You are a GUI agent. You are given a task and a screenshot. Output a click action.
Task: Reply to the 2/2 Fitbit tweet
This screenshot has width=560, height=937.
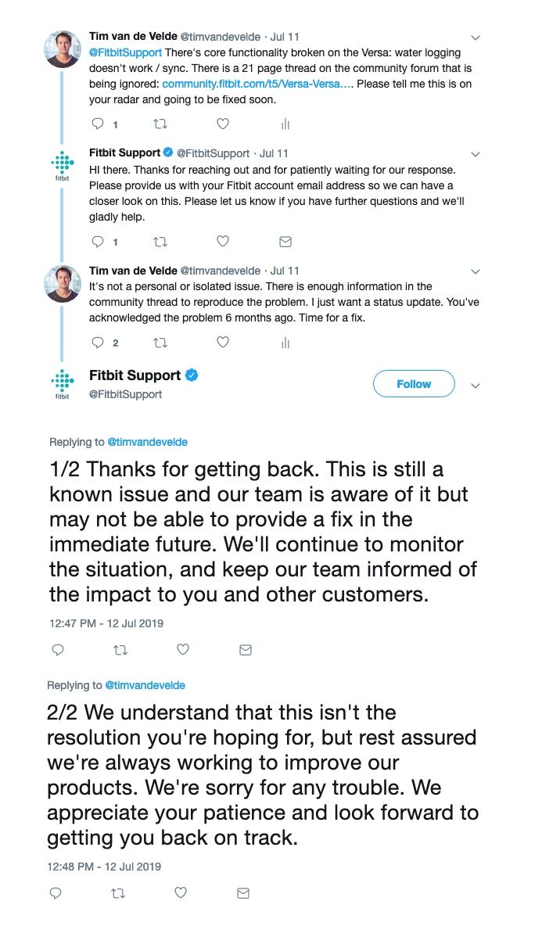pyautogui.click(x=56, y=892)
